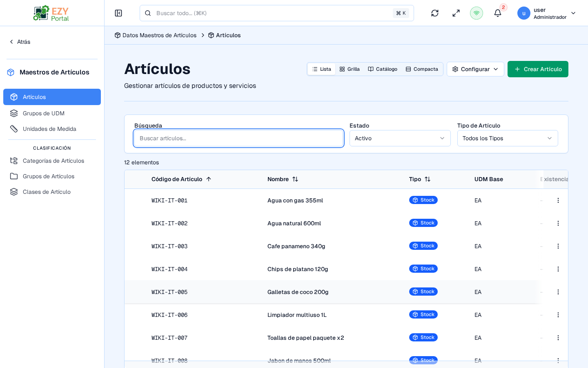Sort by Tipo column header

pyautogui.click(x=420, y=179)
